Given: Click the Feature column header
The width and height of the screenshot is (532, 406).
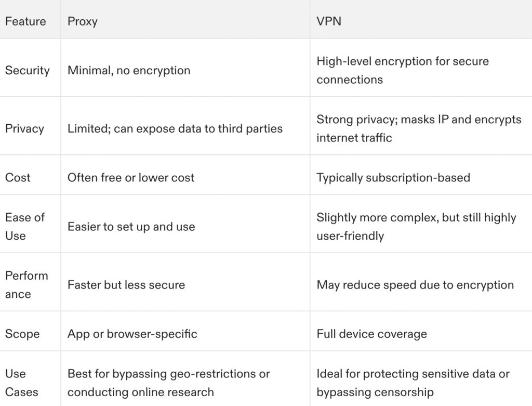Looking at the screenshot, I should pyautogui.click(x=25, y=21).
